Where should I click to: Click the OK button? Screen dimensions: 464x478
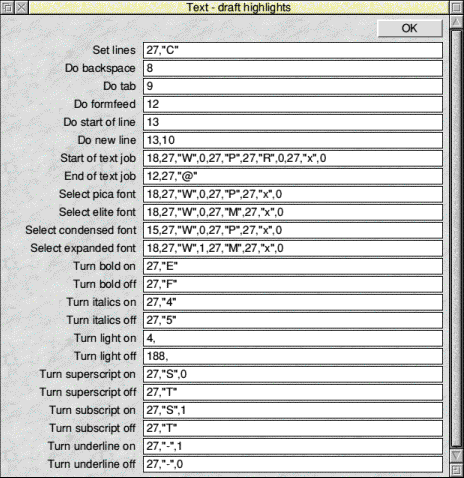(410, 28)
